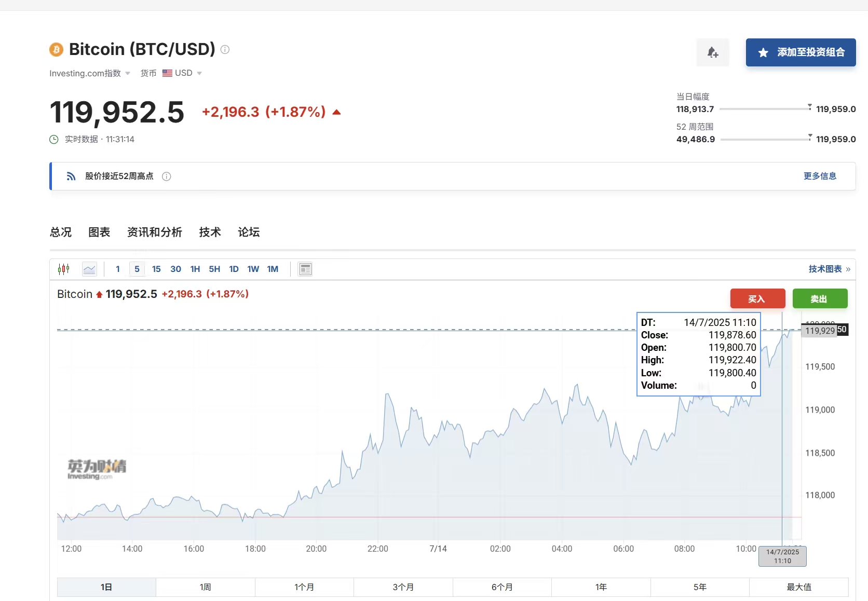The width and height of the screenshot is (868, 601).
Task: Click the news overlay icon in chart toolbar
Action: [305, 269]
